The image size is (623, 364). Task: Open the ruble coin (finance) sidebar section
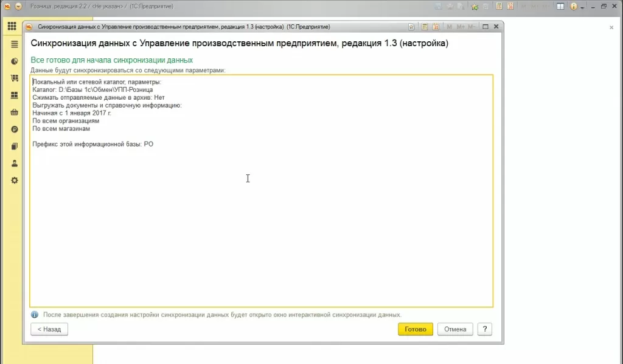coord(15,129)
